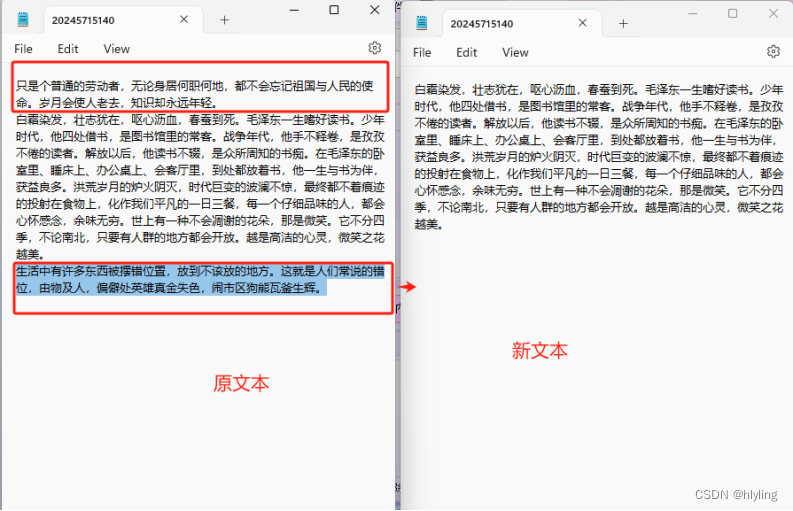The height and width of the screenshot is (511, 793).
Task: Click highlighted line starting 生活中有许多东西 in left window
Action: pos(200,272)
